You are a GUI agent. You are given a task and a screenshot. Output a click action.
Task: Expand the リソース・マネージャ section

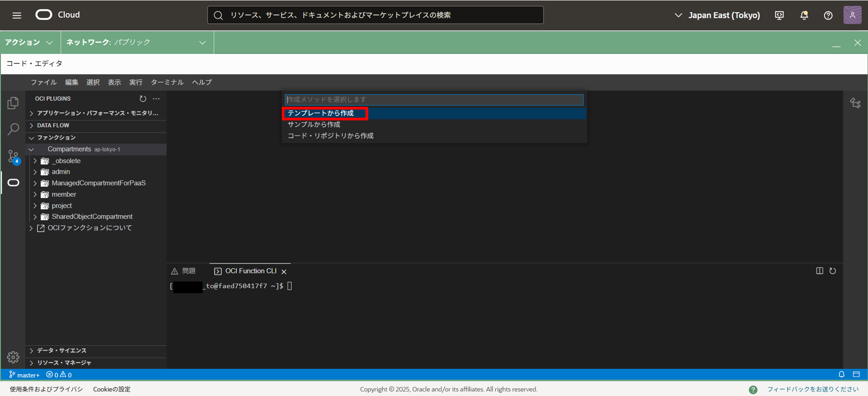[96, 363]
